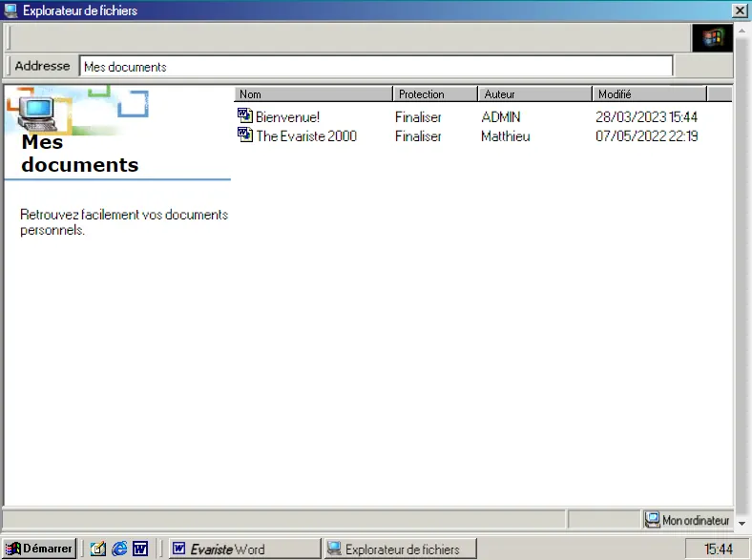This screenshot has height=560, width=752.
Task: Click the Matthieu author cell
Action: coord(506,136)
